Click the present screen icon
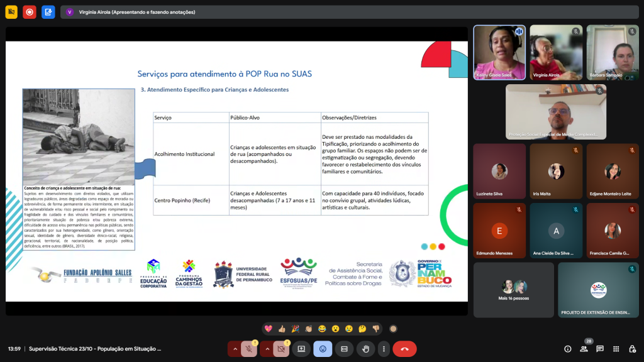Viewport: 644px width, 362px height. [301, 349]
